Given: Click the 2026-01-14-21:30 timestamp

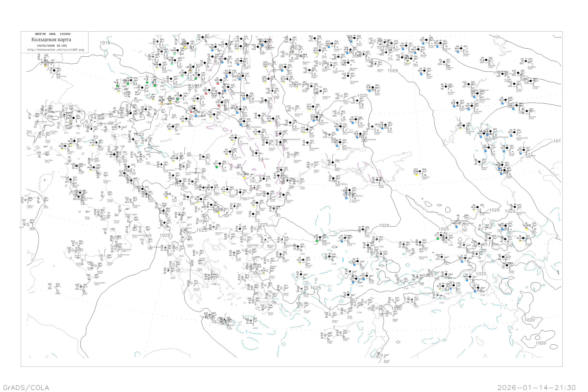Looking at the screenshot, I should coord(536,387).
